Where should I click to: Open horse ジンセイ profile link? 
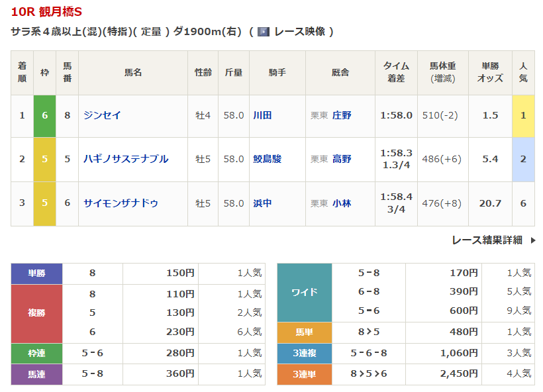[x=102, y=115]
